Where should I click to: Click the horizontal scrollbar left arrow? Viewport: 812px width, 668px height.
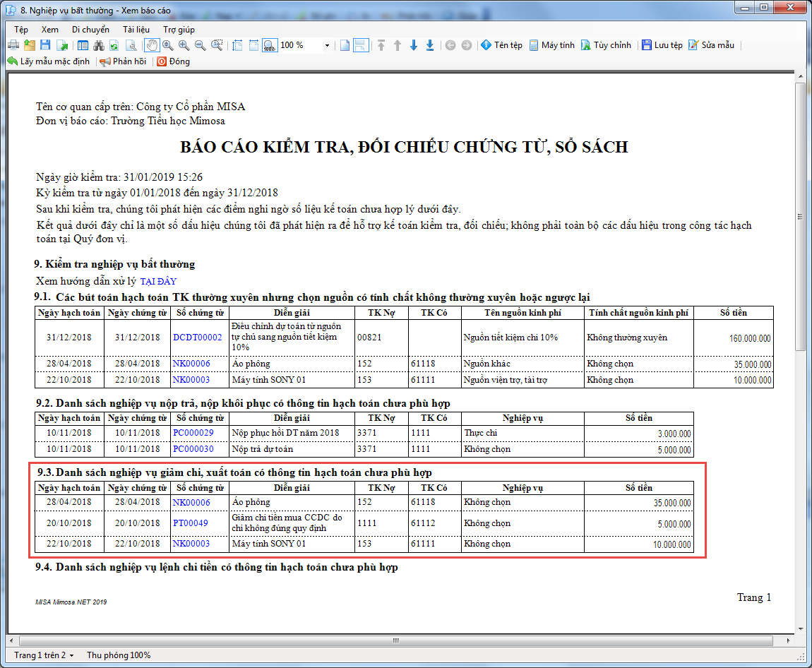click(x=11, y=640)
